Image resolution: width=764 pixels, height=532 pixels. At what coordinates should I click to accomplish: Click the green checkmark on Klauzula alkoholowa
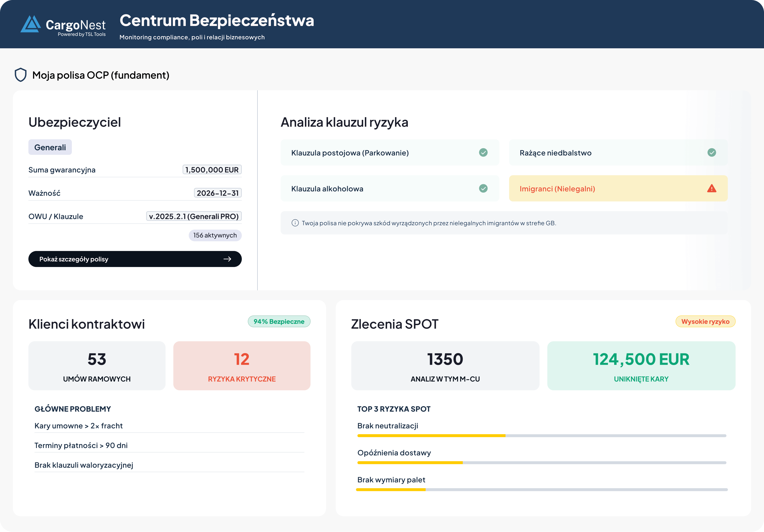point(484,189)
